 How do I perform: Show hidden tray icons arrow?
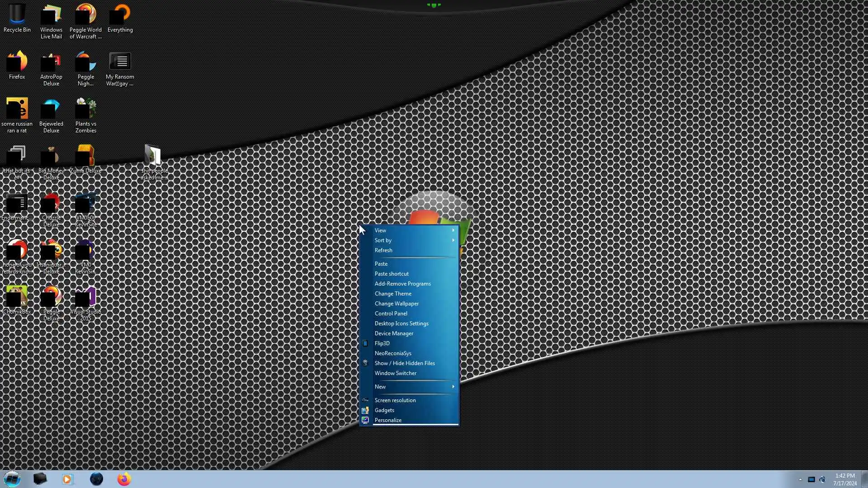coord(800,479)
